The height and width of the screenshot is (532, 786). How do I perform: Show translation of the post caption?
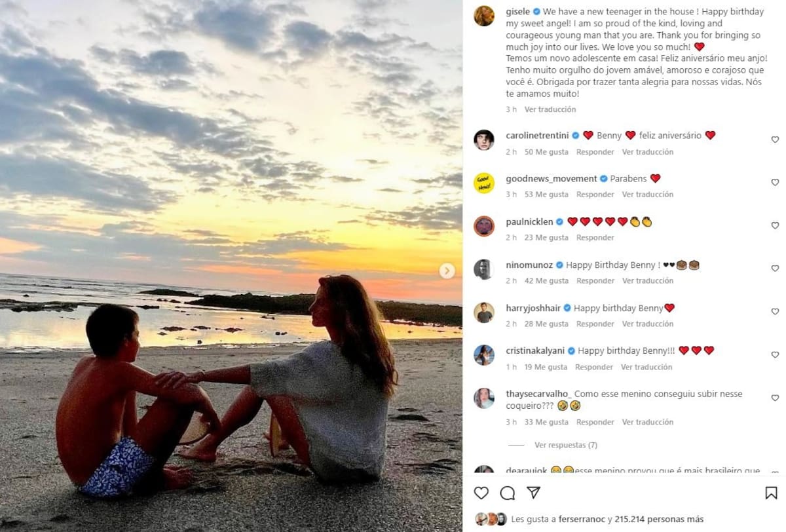tap(550, 109)
